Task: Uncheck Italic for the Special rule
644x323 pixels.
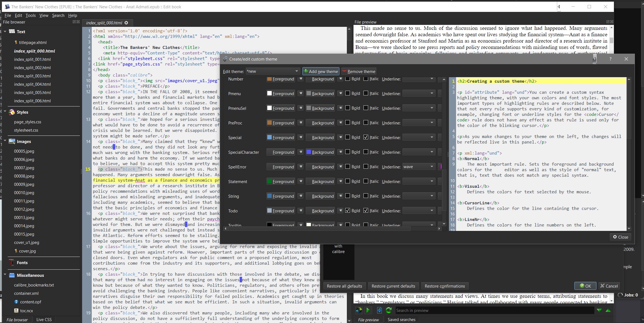Action: 366,137
